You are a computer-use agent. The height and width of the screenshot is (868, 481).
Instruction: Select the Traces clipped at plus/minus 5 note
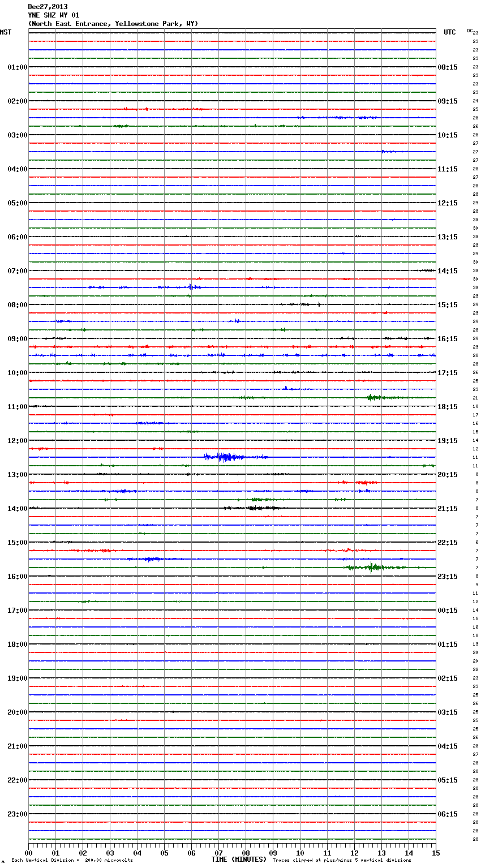pyautogui.click(x=342, y=860)
